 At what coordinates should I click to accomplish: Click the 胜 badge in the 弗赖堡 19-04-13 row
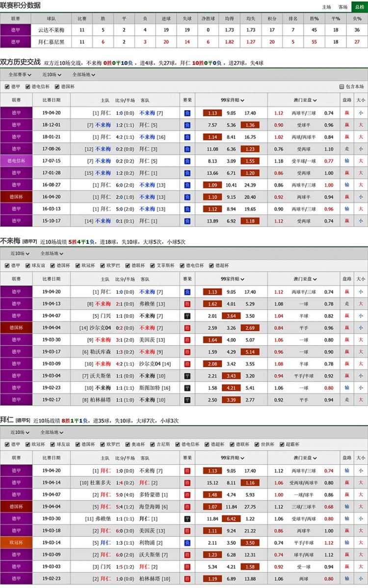pos(187,304)
